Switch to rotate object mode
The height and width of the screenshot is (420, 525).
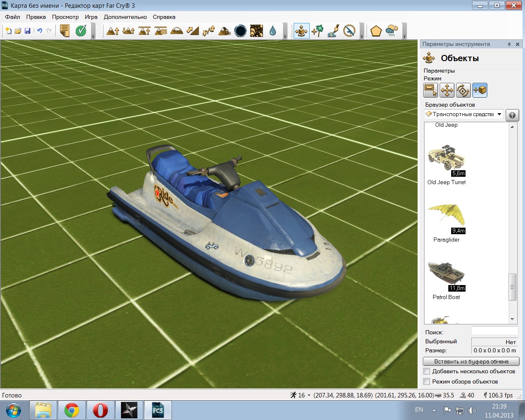point(463,90)
